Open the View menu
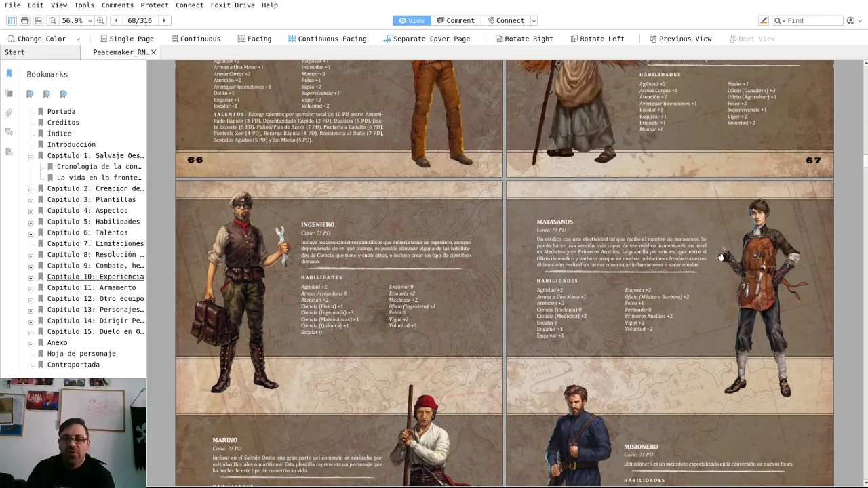868x488 pixels. point(59,5)
